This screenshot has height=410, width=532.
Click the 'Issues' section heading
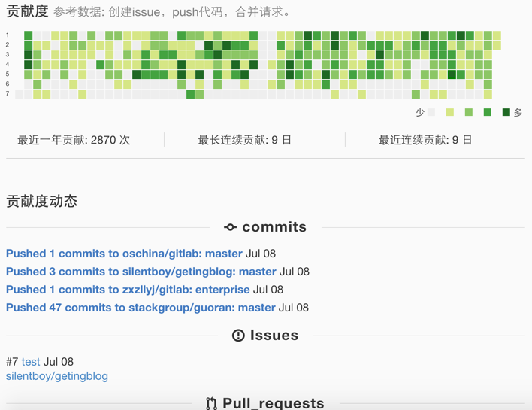click(x=274, y=336)
